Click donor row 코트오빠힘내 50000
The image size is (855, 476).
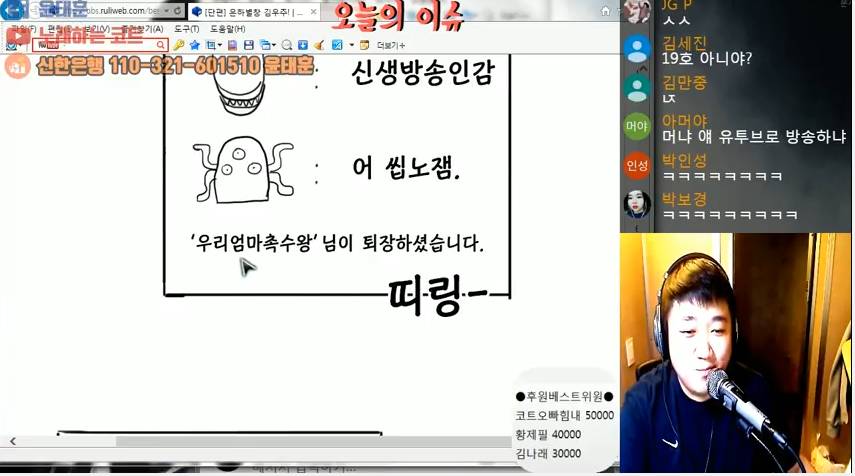(x=564, y=415)
